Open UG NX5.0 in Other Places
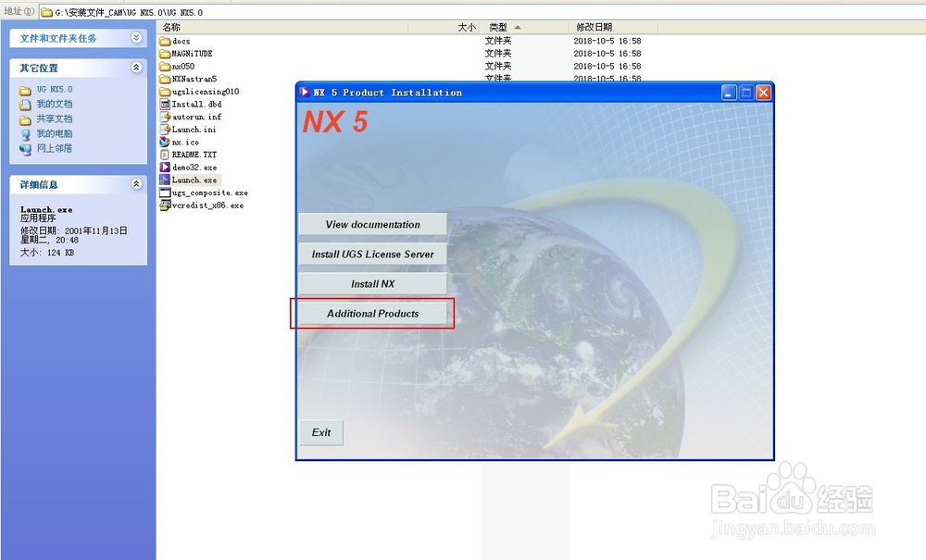Image resolution: width=926 pixels, height=560 pixels. click(x=55, y=90)
